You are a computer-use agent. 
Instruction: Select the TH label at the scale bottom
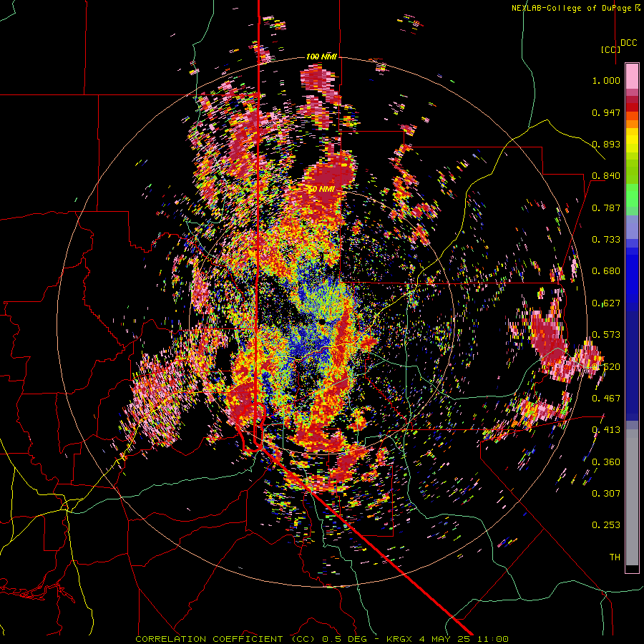click(x=615, y=557)
